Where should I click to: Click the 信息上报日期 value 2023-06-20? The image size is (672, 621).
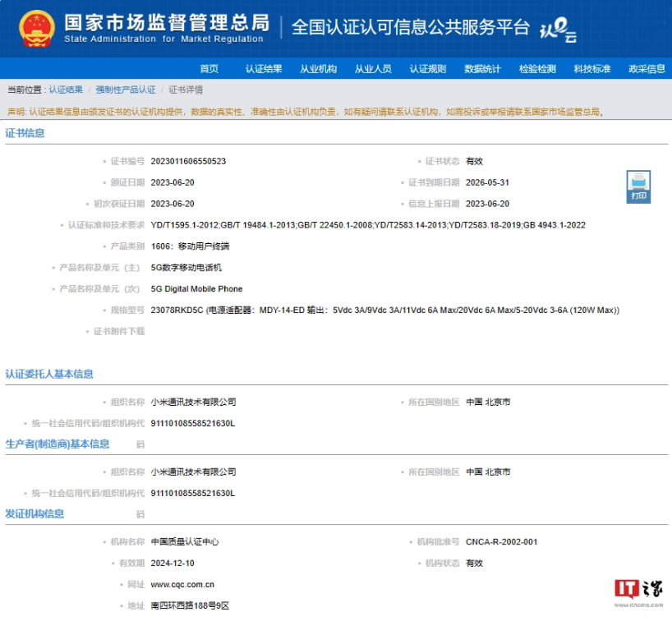488,204
